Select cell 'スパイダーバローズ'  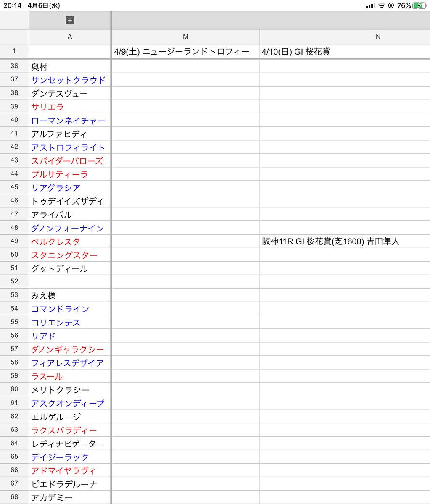click(x=70, y=160)
